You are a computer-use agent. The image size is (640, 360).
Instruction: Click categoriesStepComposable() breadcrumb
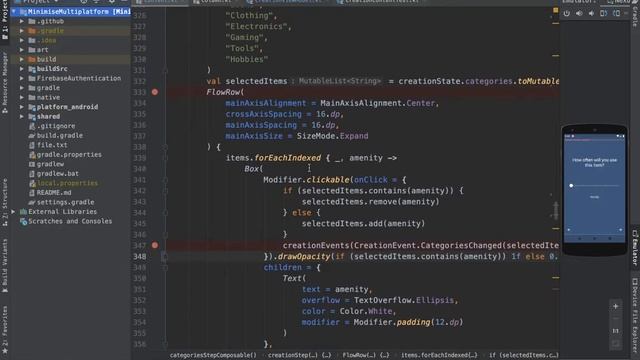click(213, 355)
